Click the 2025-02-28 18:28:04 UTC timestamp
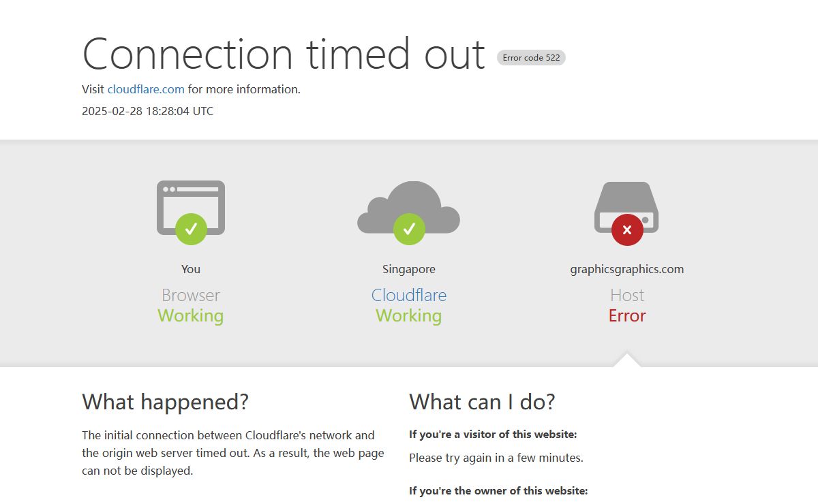818x504 pixels. 148,111
